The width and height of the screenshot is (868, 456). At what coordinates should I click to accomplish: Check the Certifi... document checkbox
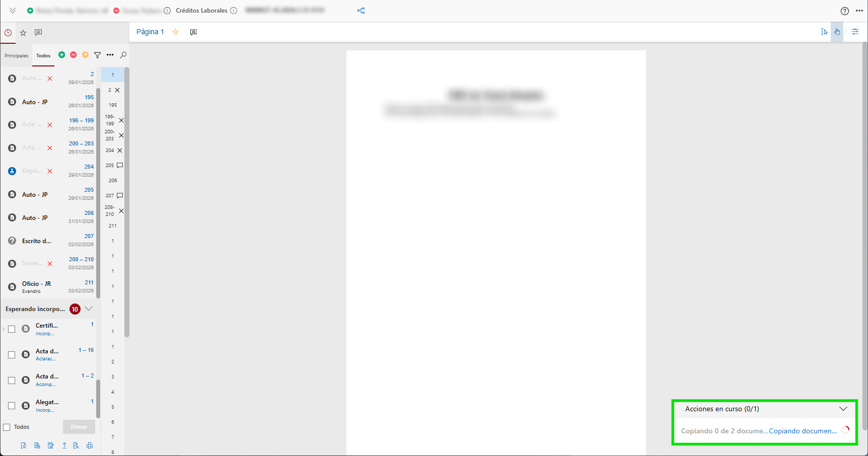point(12,329)
